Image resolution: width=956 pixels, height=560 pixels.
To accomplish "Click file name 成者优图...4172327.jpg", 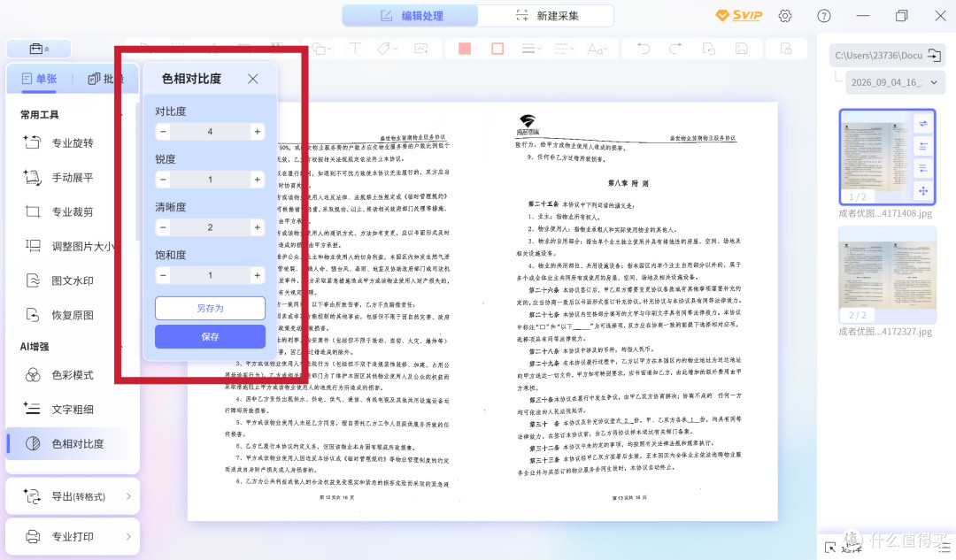I will click(x=885, y=332).
